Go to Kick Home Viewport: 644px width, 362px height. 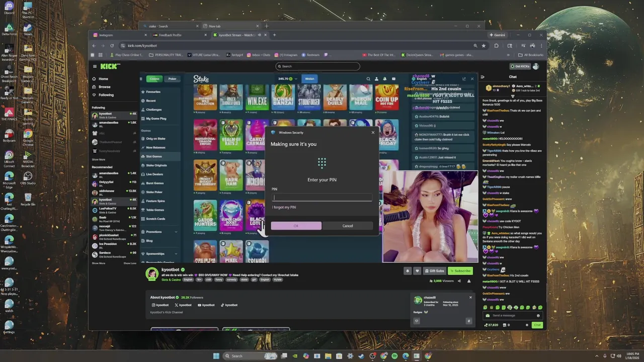coord(100,79)
